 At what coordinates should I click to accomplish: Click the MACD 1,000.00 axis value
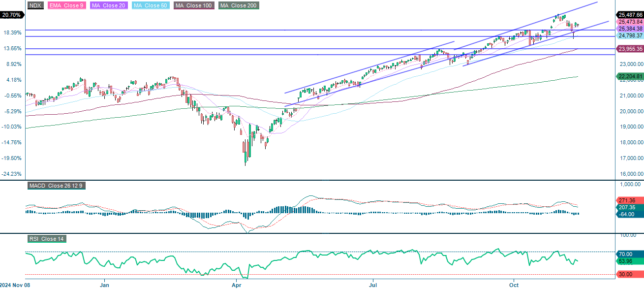click(631, 185)
